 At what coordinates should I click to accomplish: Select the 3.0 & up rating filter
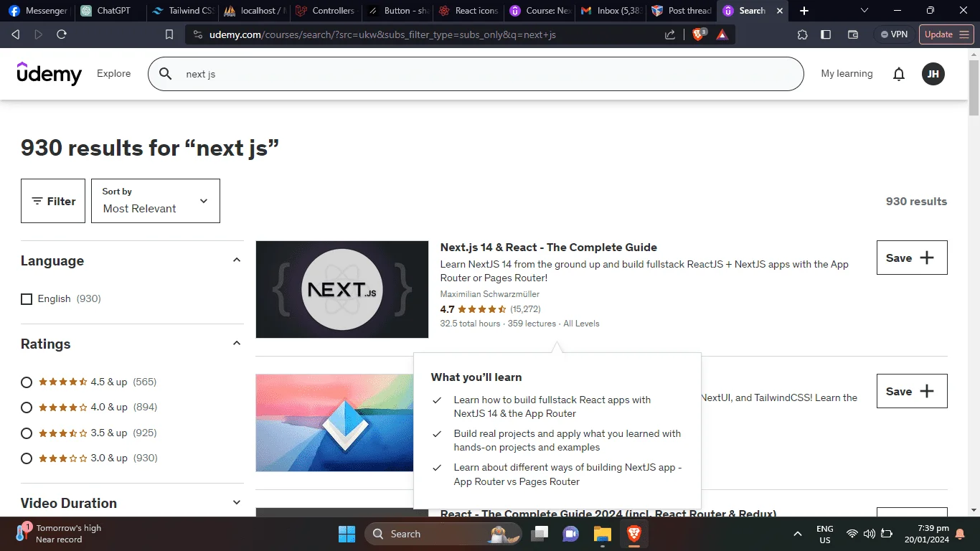(27, 458)
